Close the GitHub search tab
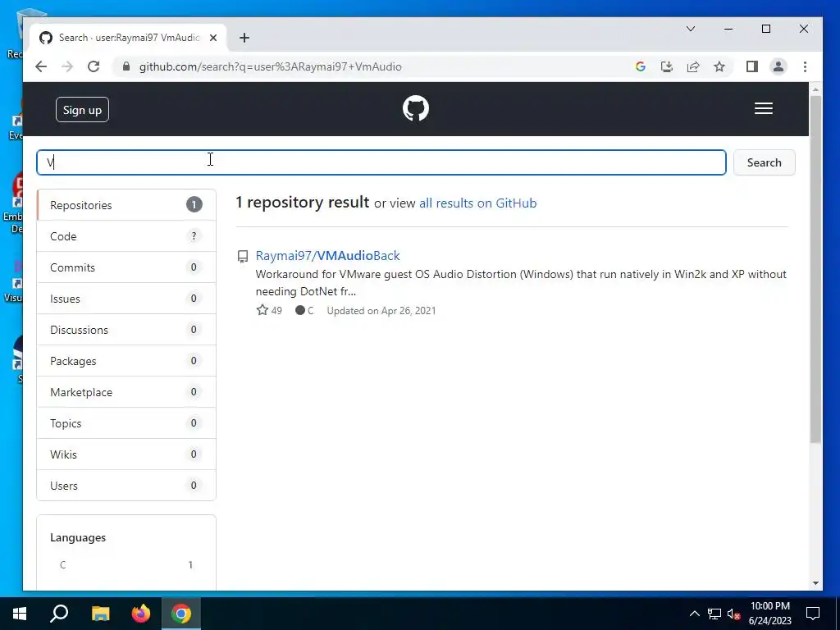 [213, 38]
